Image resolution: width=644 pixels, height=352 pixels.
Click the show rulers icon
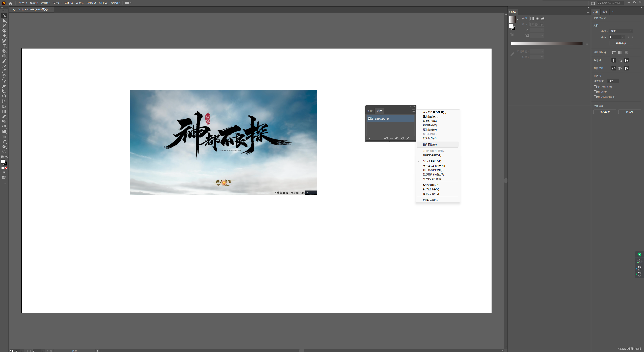[614, 52]
